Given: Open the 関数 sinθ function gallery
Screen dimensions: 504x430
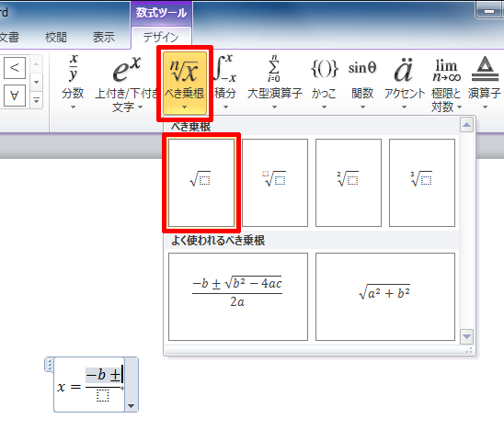Looking at the screenshot, I should tap(362, 82).
